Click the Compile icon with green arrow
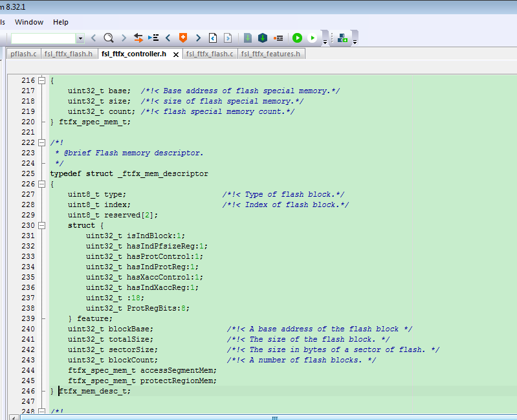 click(248, 38)
